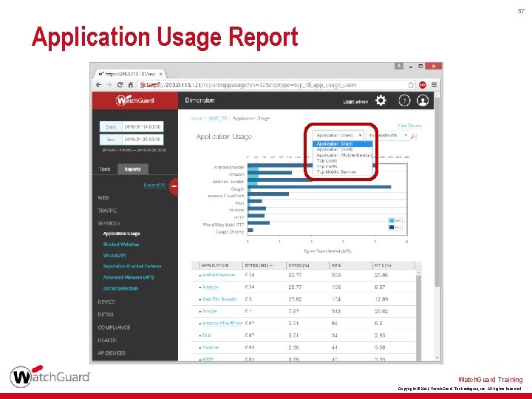Open Google table link

[x=209, y=311]
